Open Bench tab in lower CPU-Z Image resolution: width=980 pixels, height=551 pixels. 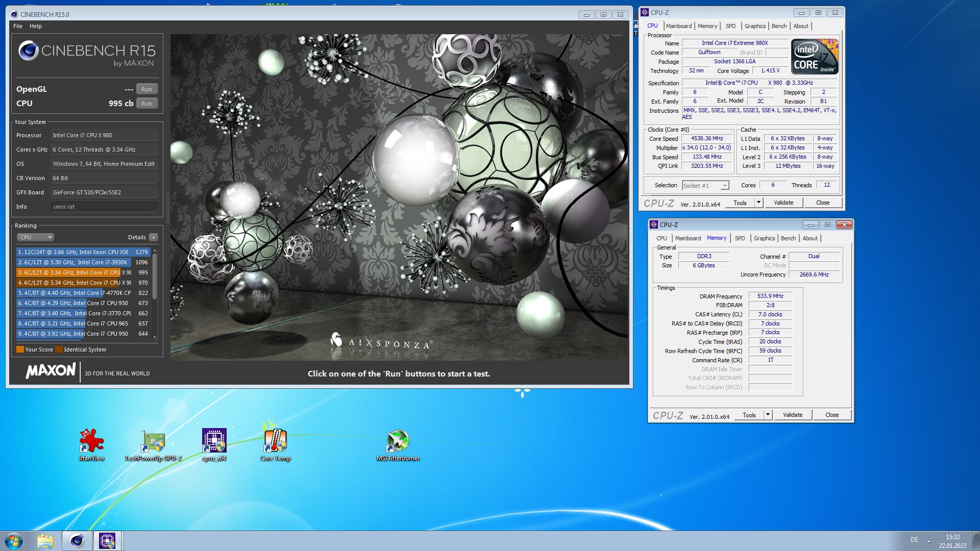[x=788, y=238]
